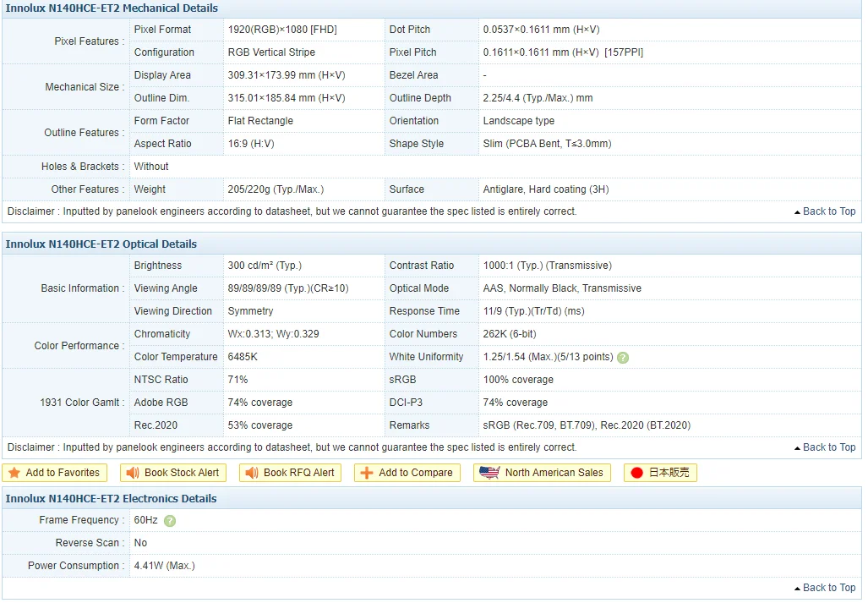Click the 71% NTSC ratio value
This screenshot has width=868, height=603.
(x=237, y=380)
